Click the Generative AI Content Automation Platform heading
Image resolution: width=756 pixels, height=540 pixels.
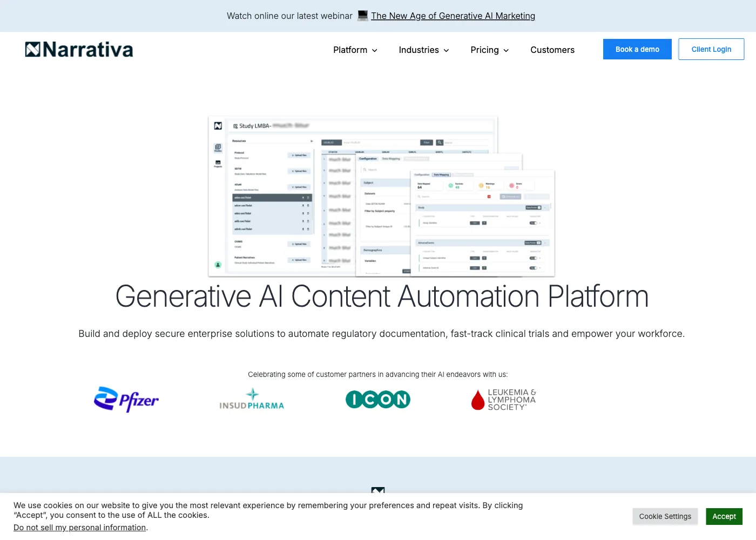(382, 296)
